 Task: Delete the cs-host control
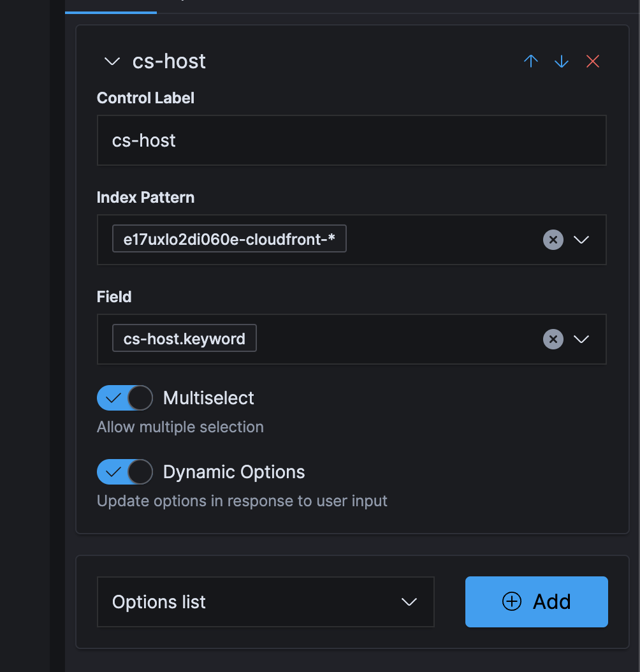click(592, 61)
